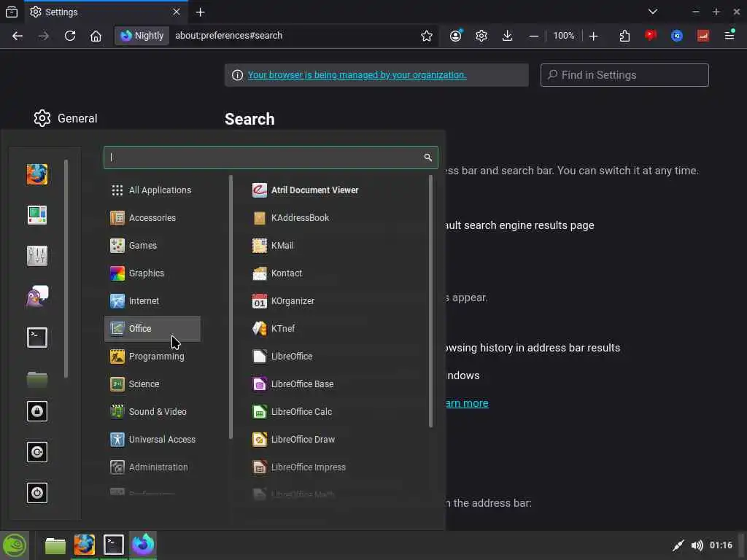Launch Pidgin messenger from the favorites sidebar
The image size is (747, 560).
[x=37, y=297]
